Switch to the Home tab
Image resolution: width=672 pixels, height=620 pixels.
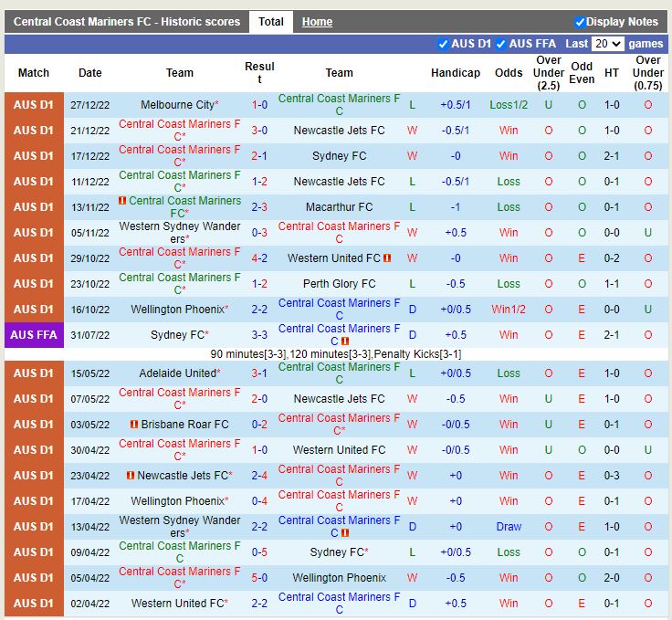(x=317, y=22)
